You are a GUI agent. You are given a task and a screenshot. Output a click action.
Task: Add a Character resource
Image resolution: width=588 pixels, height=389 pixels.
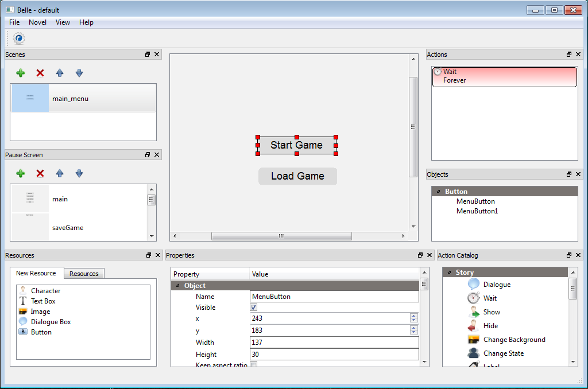[x=45, y=291]
